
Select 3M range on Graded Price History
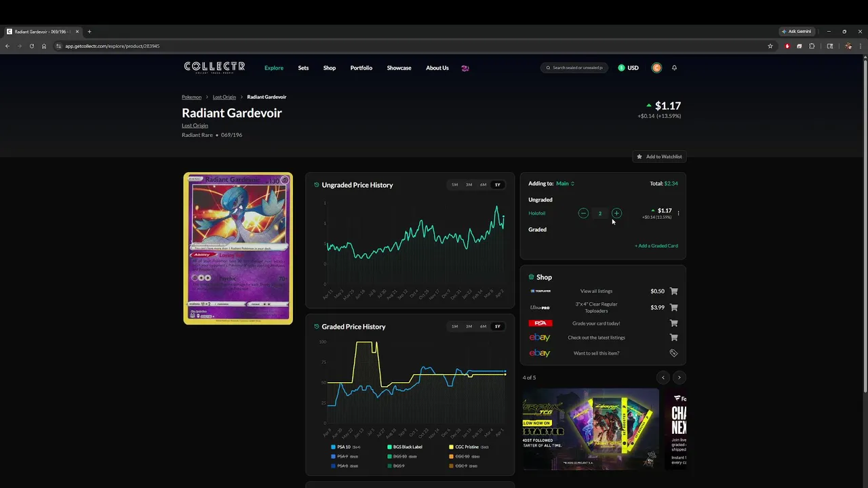(469, 327)
